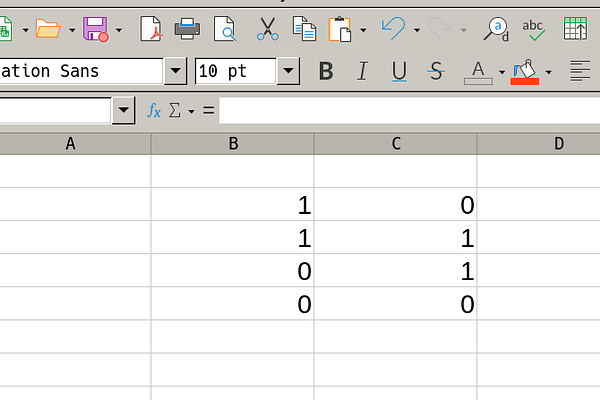This screenshot has width=600, height=400.
Task: Click the 10 pt font size field
Action: click(235, 71)
